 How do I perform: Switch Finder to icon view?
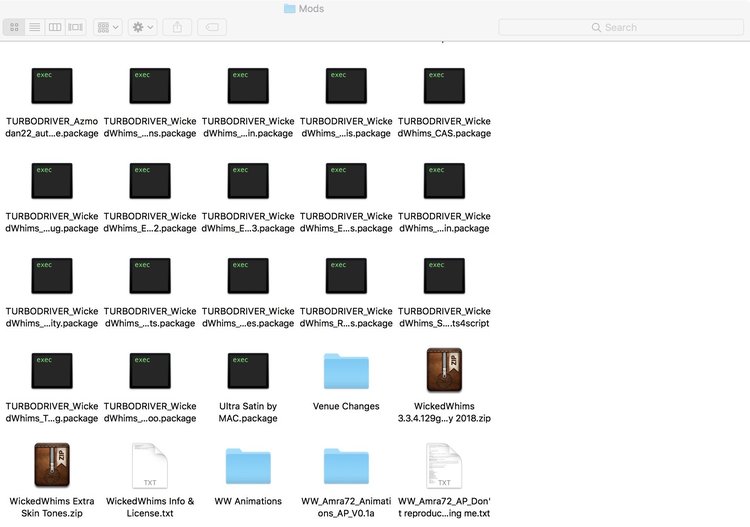click(x=14, y=27)
